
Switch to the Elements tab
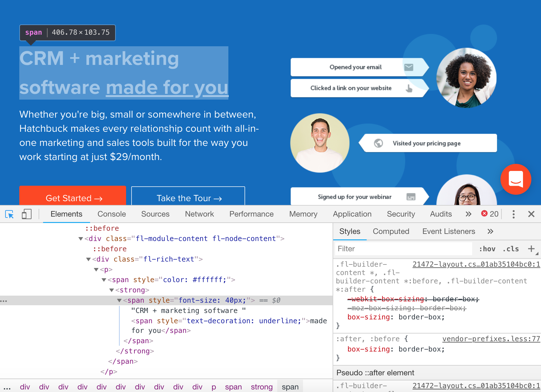(x=66, y=214)
